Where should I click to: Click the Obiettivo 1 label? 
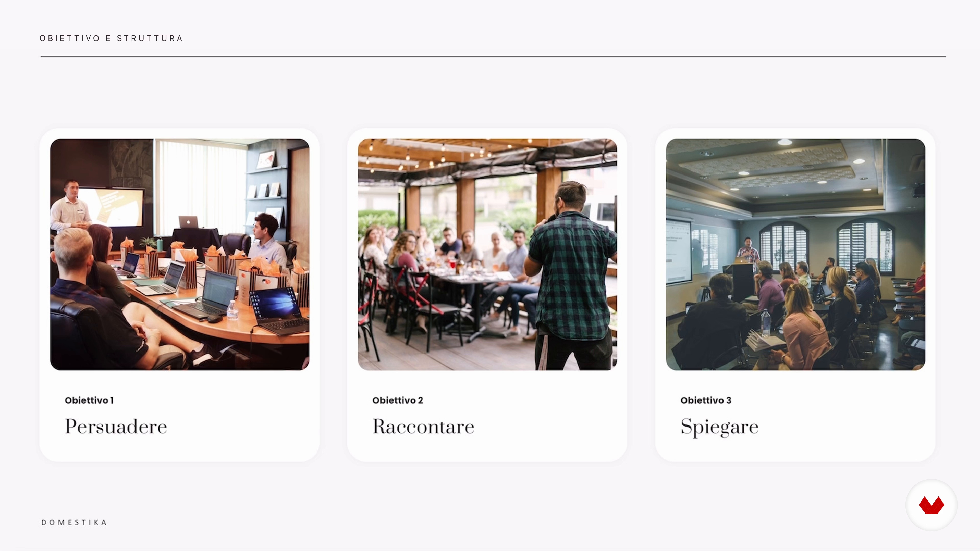pyautogui.click(x=89, y=400)
